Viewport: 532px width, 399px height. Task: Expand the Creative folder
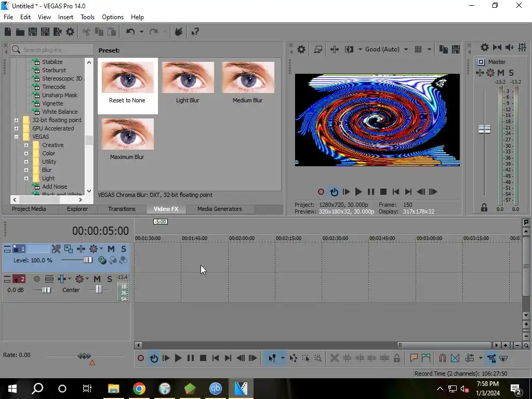[26, 145]
